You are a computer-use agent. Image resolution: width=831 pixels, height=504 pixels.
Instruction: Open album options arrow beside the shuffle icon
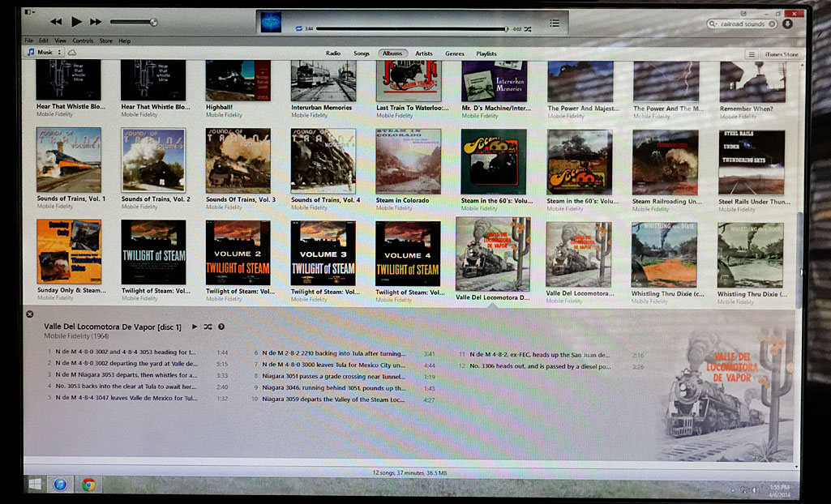[x=221, y=327]
